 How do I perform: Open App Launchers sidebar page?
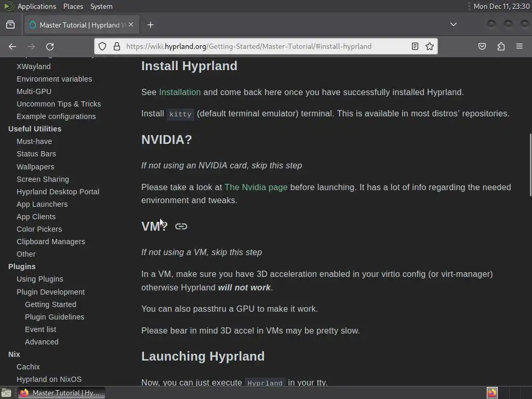(x=42, y=204)
